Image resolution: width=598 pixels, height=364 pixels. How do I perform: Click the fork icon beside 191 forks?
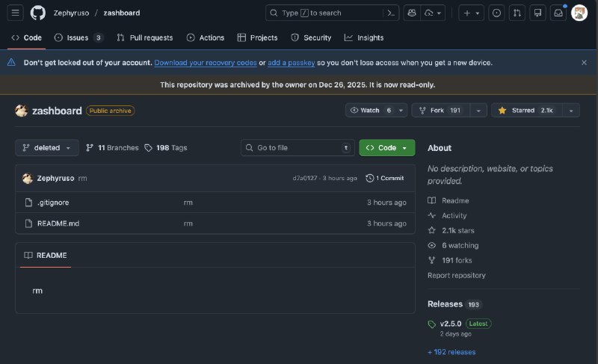[x=432, y=260]
